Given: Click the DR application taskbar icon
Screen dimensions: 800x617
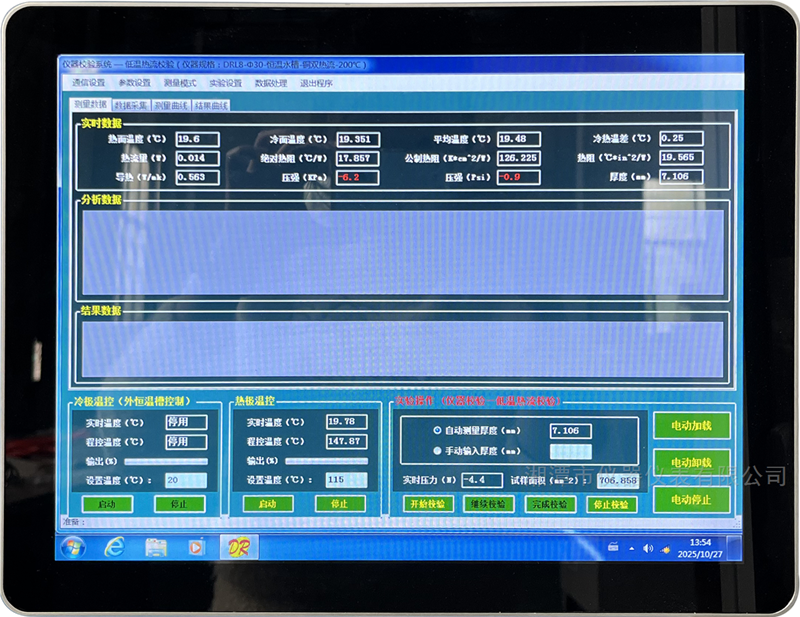Looking at the screenshot, I should (x=238, y=547).
